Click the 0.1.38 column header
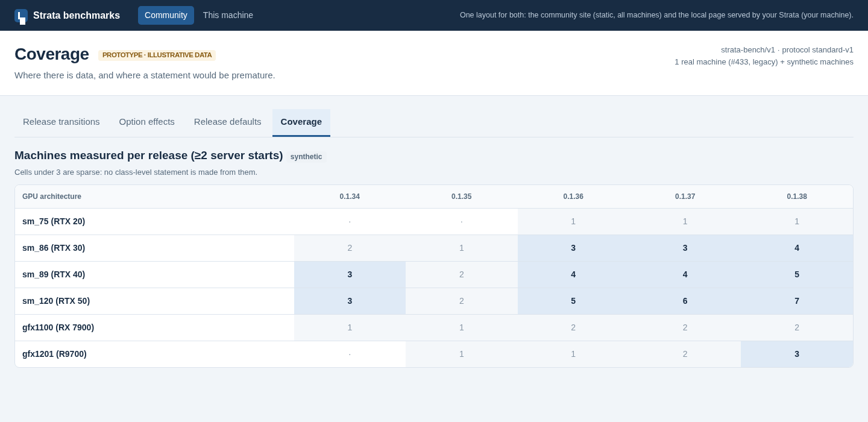 [x=797, y=197]
